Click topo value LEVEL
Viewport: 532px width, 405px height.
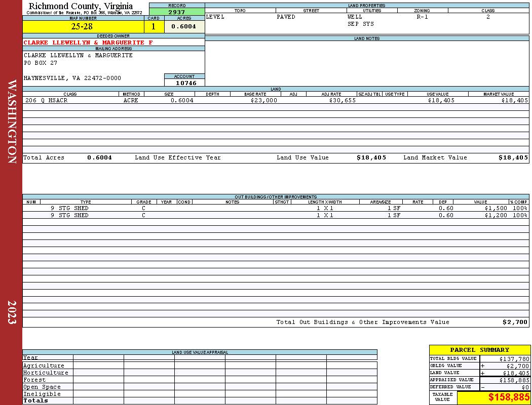tap(215, 17)
